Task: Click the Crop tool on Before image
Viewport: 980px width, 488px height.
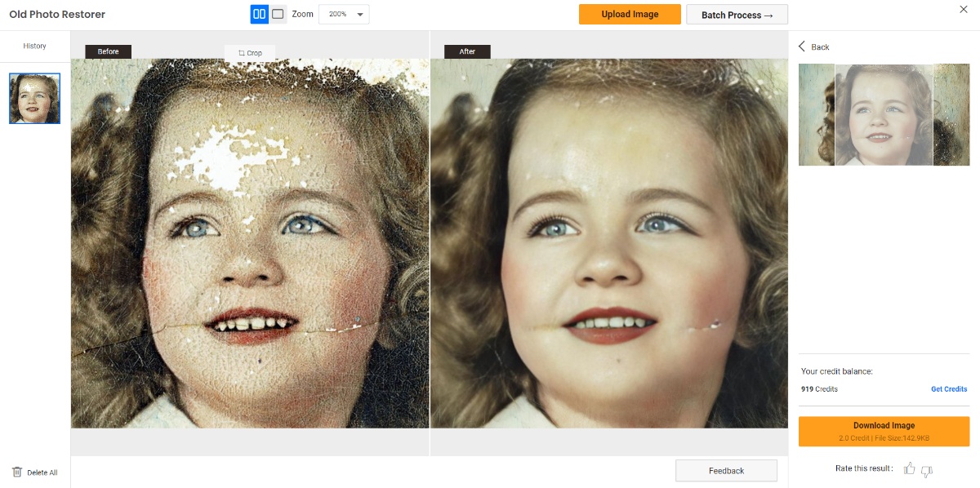Action: pos(250,53)
